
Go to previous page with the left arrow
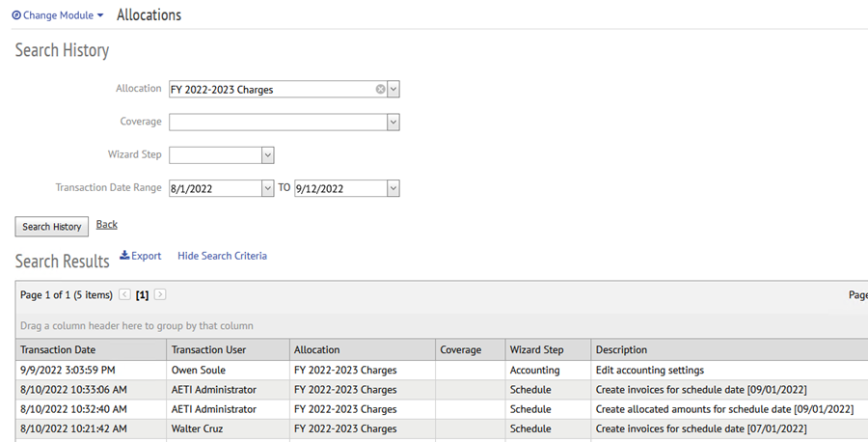click(x=125, y=294)
